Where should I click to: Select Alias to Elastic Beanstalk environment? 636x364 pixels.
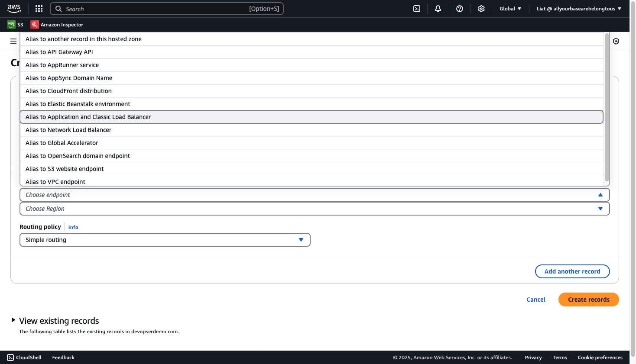coord(312,104)
